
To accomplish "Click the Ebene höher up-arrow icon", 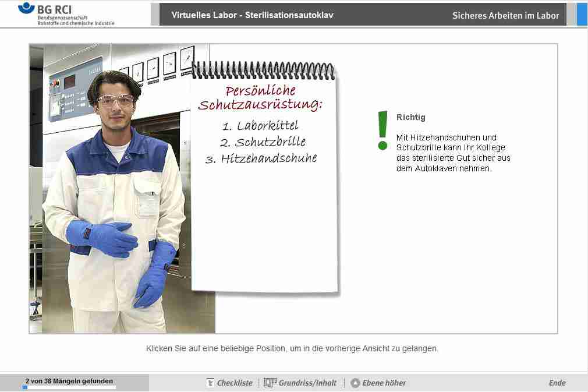I will pos(355,383).
